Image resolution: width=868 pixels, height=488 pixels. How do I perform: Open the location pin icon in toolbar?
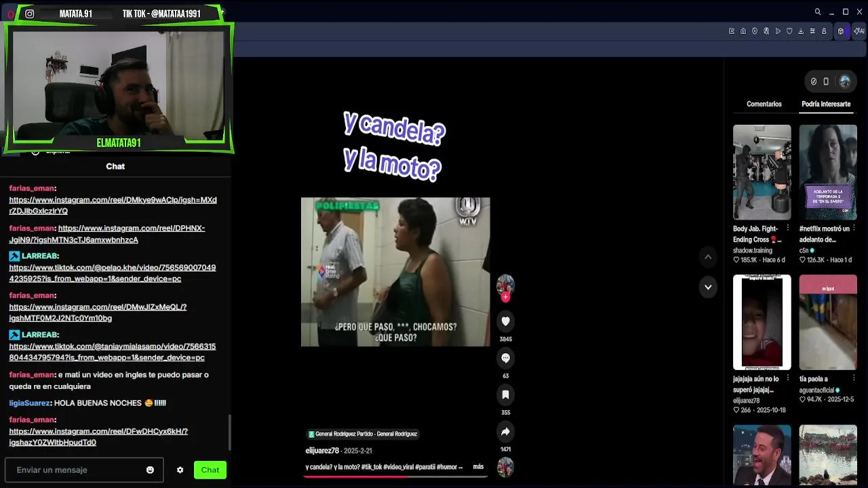[755, 31]
